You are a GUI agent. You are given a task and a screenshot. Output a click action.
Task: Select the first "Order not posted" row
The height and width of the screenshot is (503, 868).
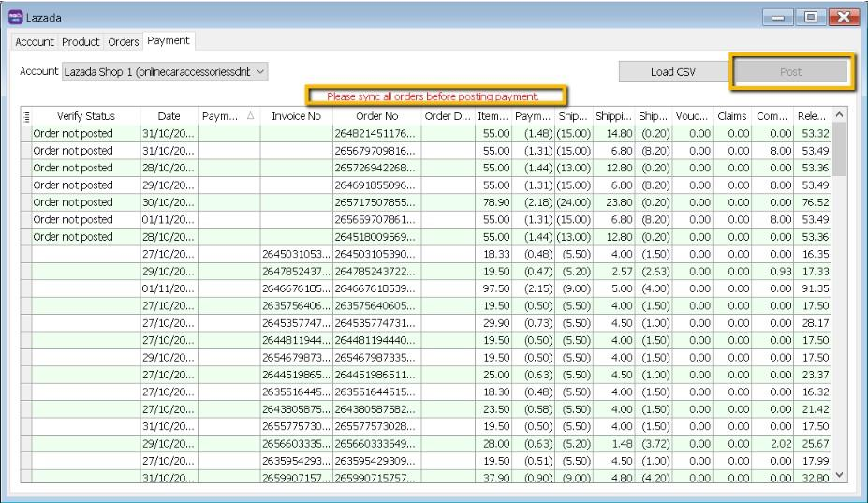(x=73, y=134)
